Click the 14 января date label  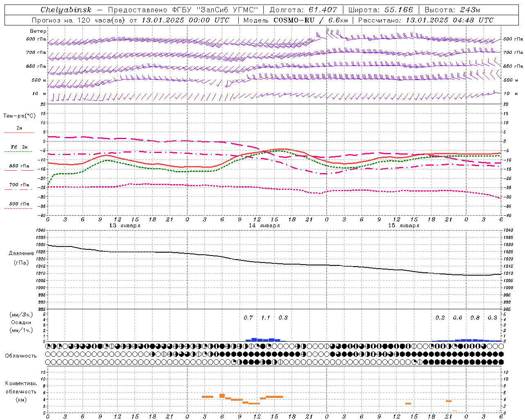pos(264,226)
